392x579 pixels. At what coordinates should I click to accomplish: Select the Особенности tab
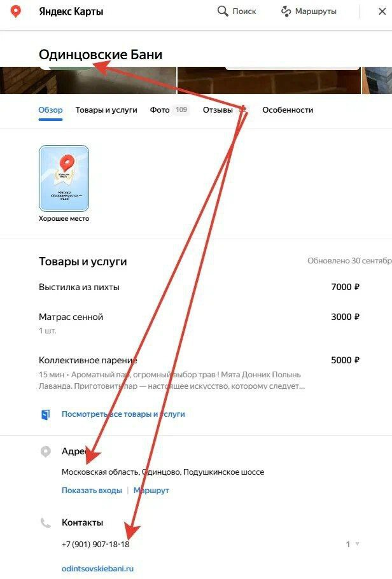click(288, 109)
